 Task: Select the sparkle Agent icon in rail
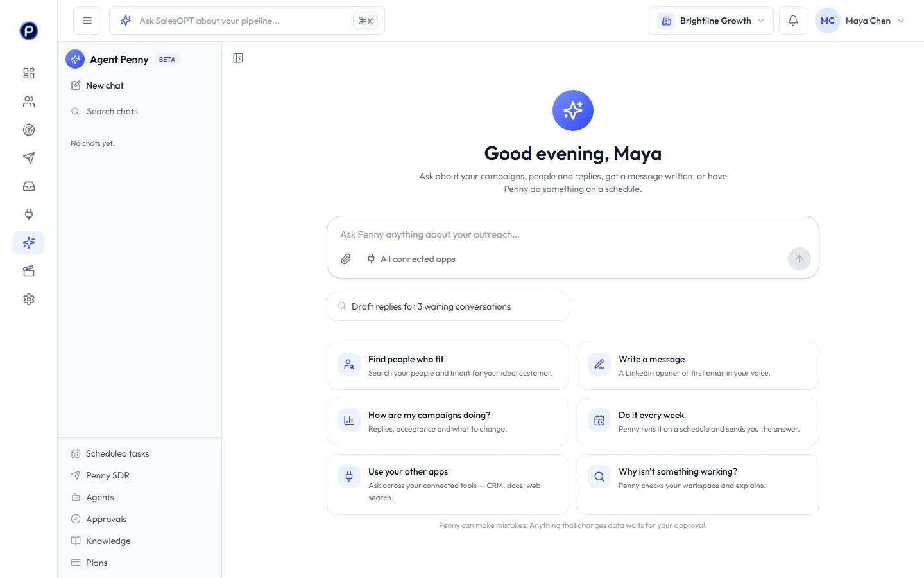(29, 243)
